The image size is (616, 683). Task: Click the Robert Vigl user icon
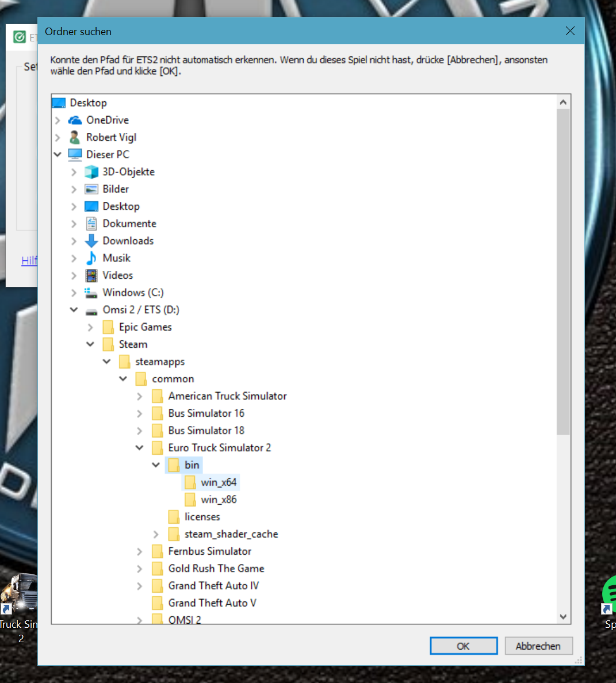(75, 137)
